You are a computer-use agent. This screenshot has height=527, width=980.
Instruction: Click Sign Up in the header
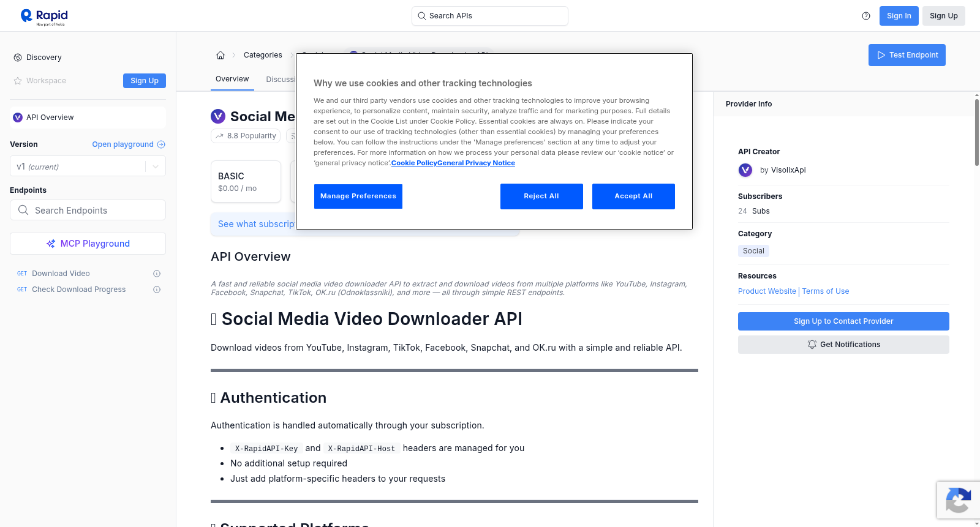[x=944, y=16]
